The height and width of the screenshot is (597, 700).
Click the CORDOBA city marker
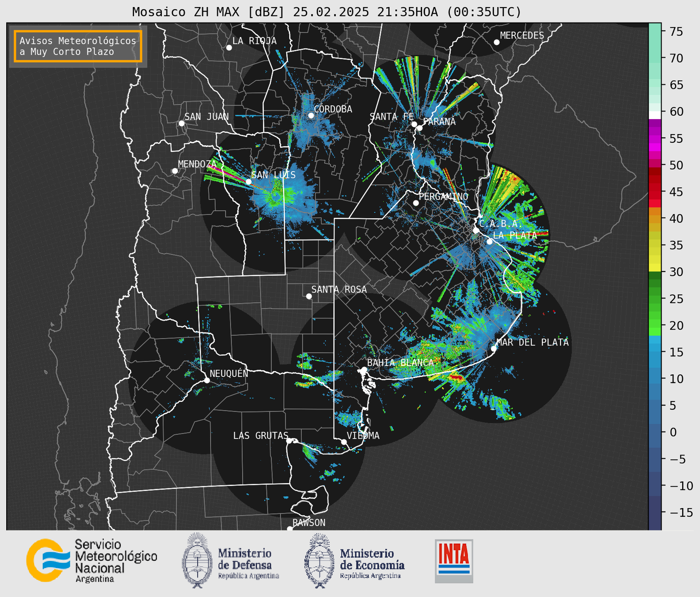311,115
